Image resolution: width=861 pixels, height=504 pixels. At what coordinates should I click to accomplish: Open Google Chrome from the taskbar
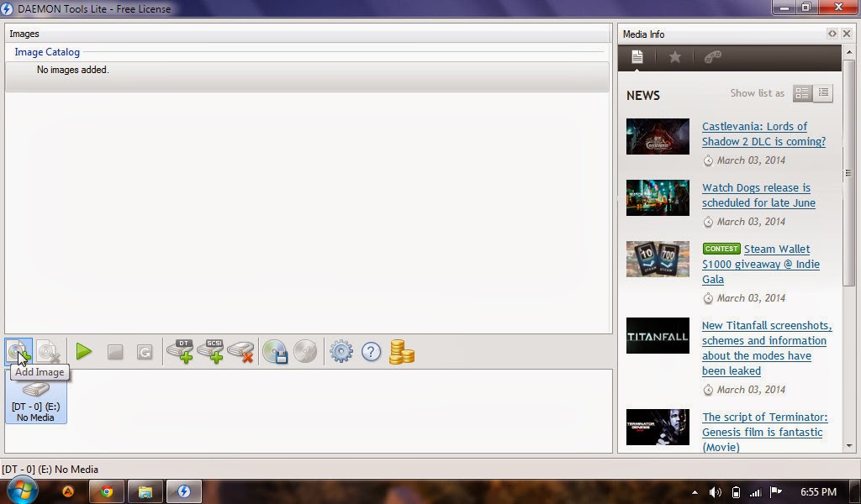point(107,491)
